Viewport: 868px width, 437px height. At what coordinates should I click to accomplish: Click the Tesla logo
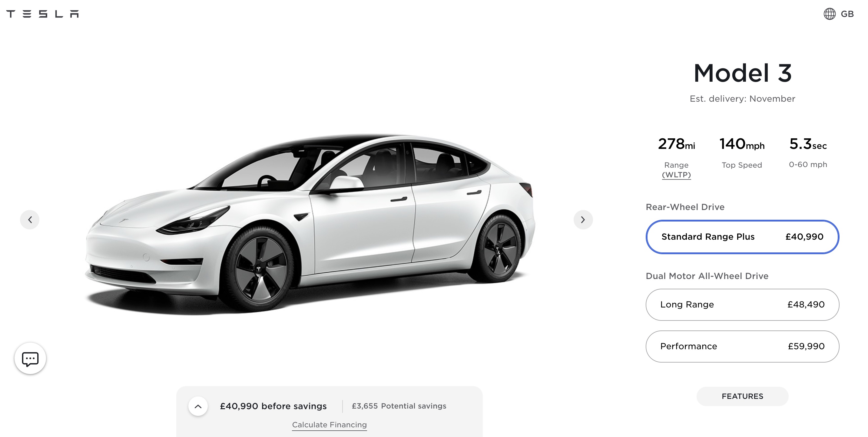point(42,14)
